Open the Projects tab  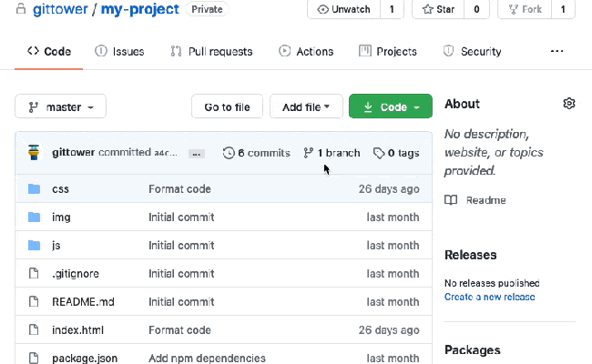[x=387, y=51]
